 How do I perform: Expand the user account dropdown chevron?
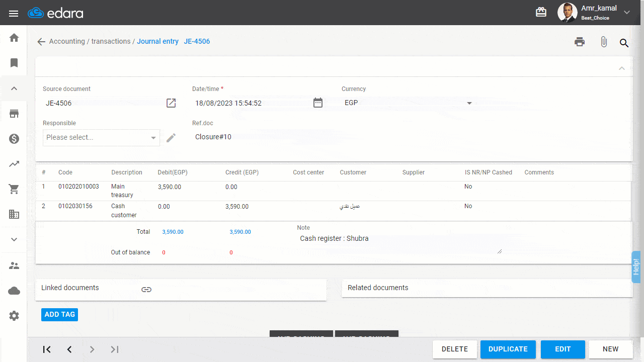click(627, 13)
